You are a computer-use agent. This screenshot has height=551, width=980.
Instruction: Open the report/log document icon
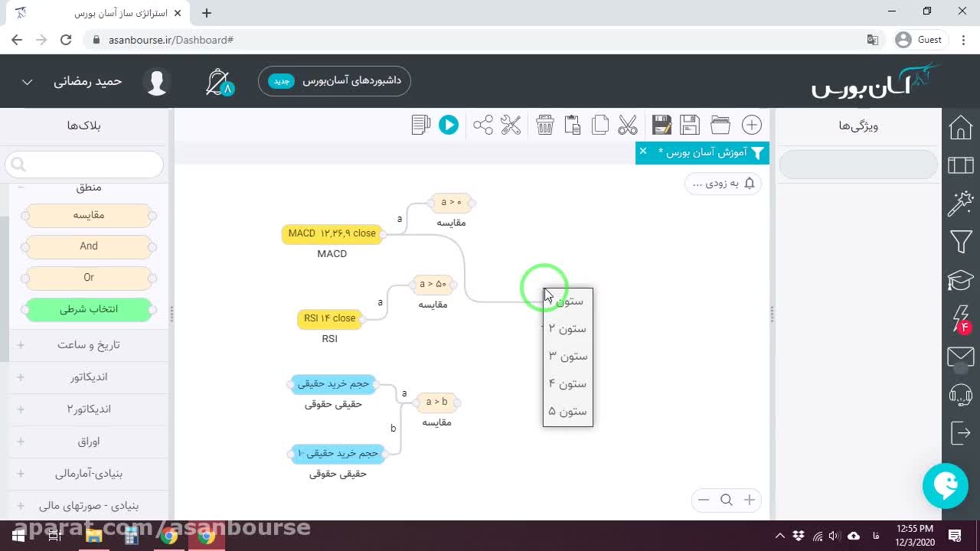[x=420, y=125]
